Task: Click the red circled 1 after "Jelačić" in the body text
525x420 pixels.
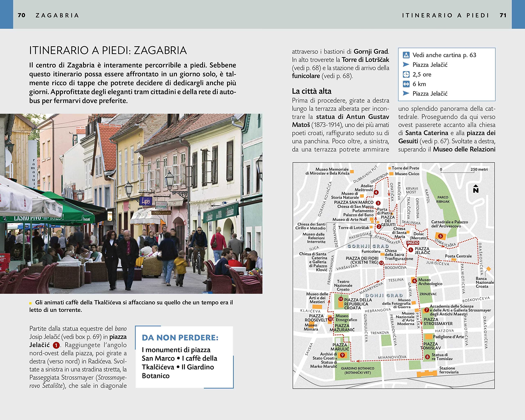Action: 56,345
